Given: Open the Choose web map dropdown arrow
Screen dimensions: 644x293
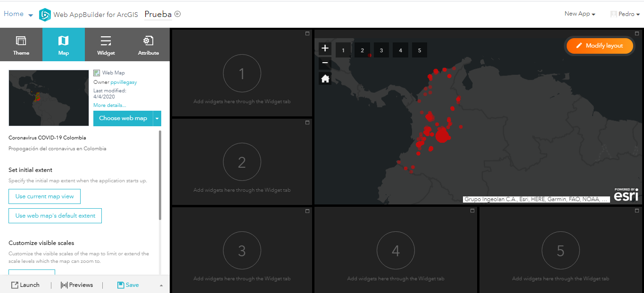Looking at the screenshot, I should tap(157, 118).
